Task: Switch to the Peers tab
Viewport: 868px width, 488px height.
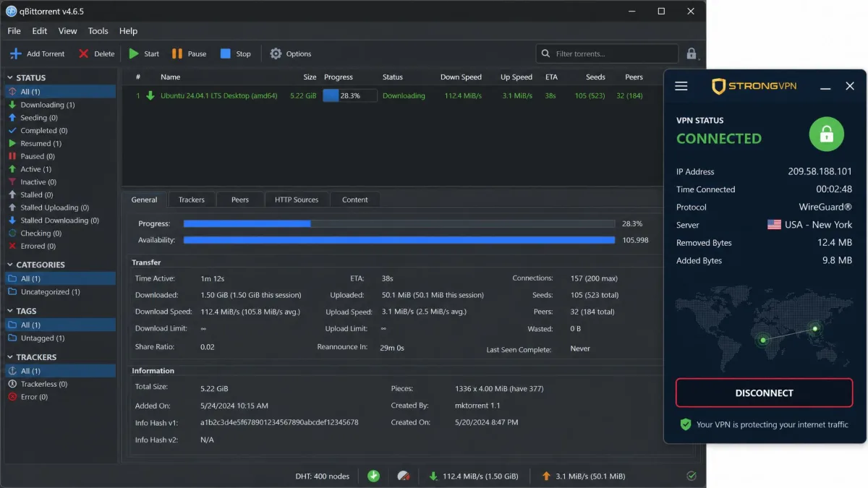Action: click(x=240, y=200)
